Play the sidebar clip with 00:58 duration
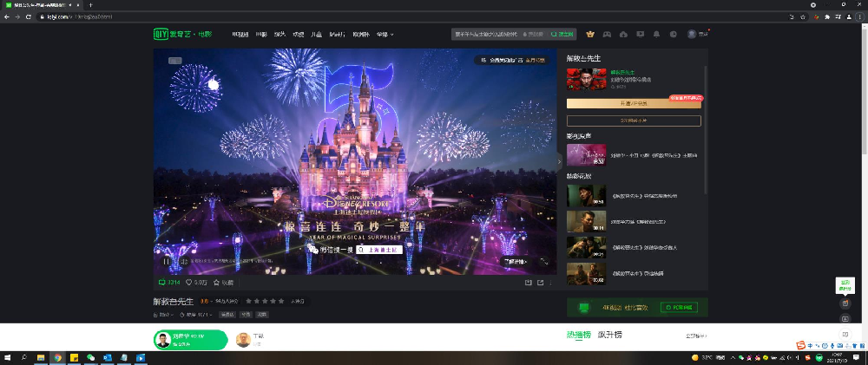The height and width of the screenshot is (365, 868). 586,196
